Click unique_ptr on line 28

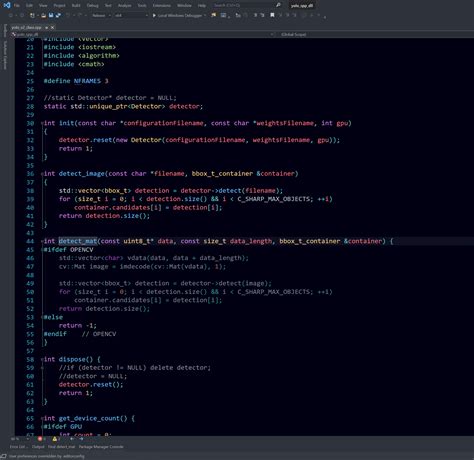tap(108, 106)
